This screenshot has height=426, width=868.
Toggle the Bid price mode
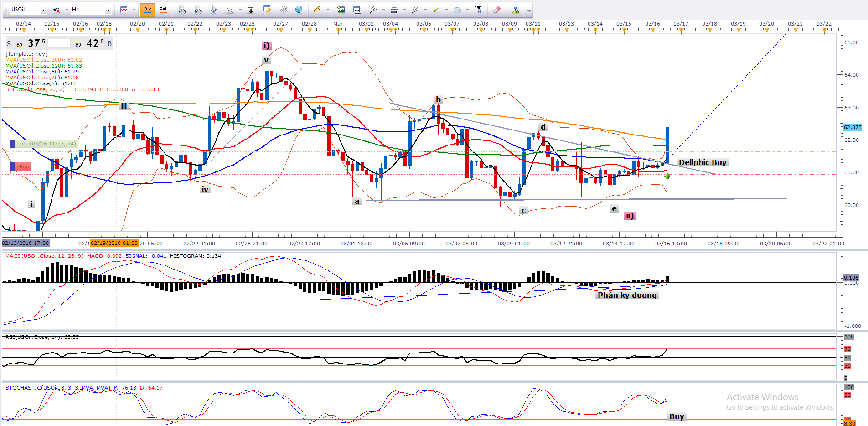click(148, 10)
